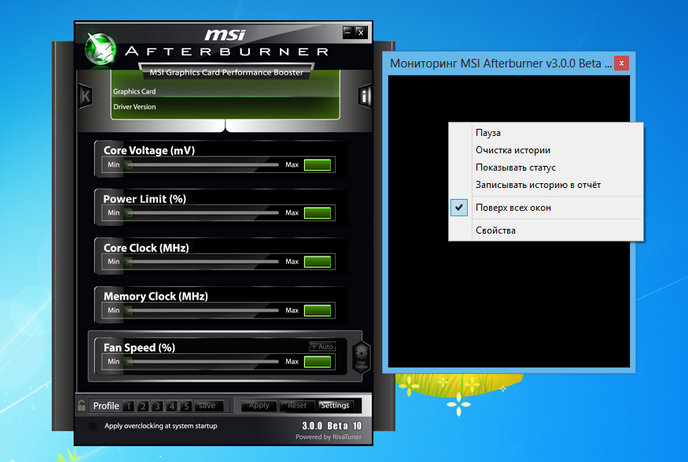Open the information i icon
Screen dimensions: 688x462
pyautogui.click(x=365, y=95)
